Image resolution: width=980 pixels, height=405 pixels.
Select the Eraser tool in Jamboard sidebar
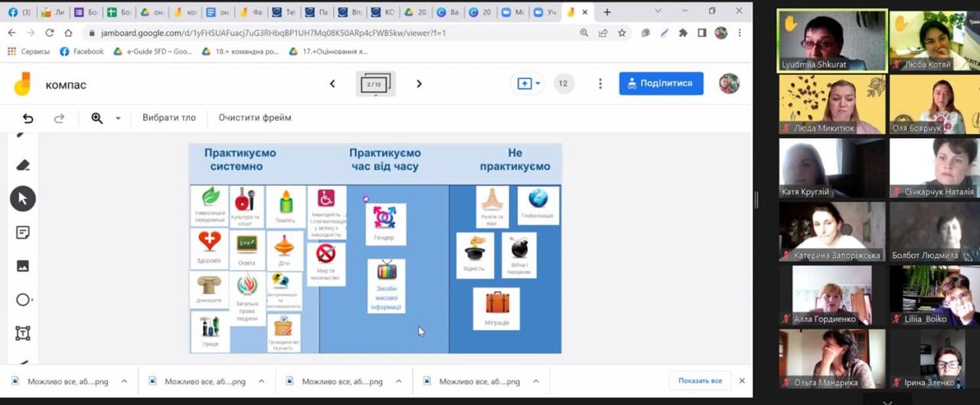22,165
